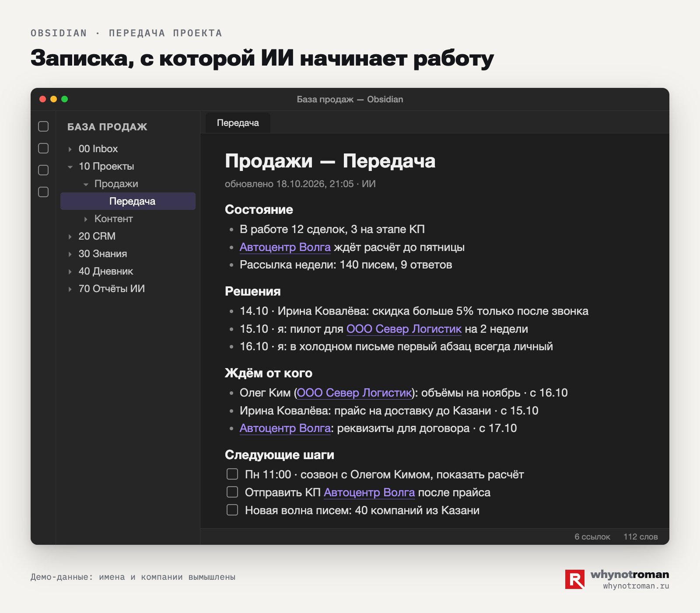Tick the checkbox for Отправить КП Автоцентр Волга
Viewport: 700px width, 613px height.
[x=232, y=492]
